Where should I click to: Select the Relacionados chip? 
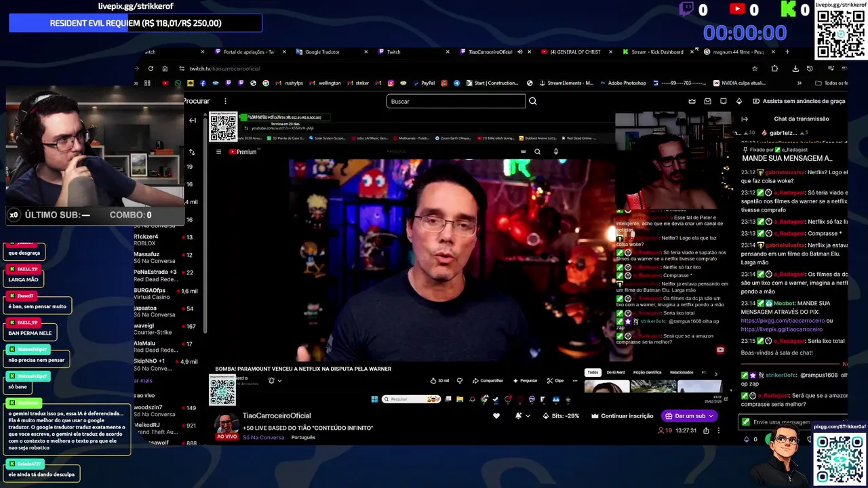(682, 372)
